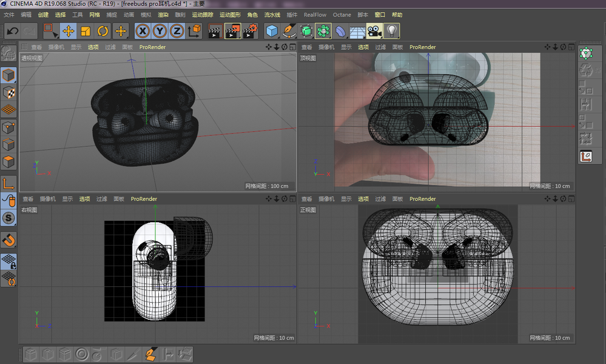This screenshot has width=606, height=364.
Task: Click Planar Workplane icon at sidebar bottom
Action: point(8,278)
